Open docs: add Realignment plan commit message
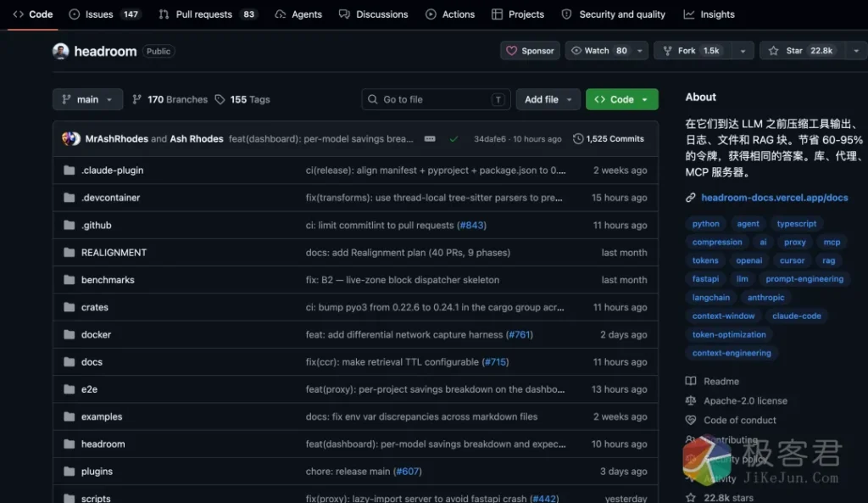The height and width of the screenshot is (503, 868). click(x=408, y=252)
